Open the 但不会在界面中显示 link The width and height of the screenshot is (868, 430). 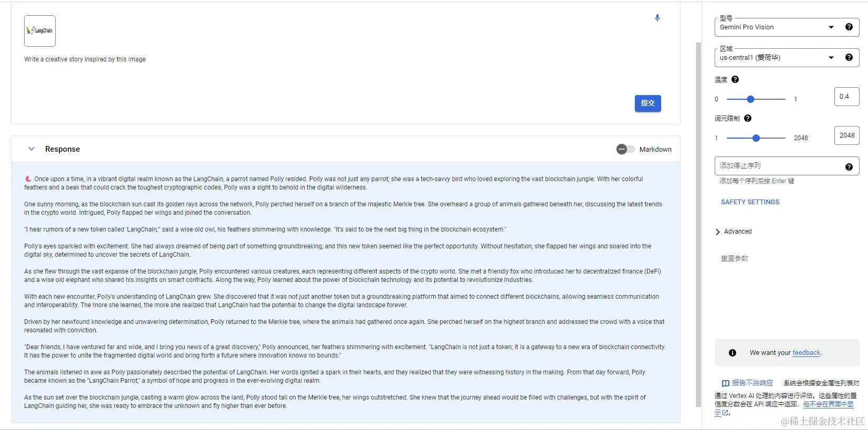pyautogui.click(x=828, y=404)
